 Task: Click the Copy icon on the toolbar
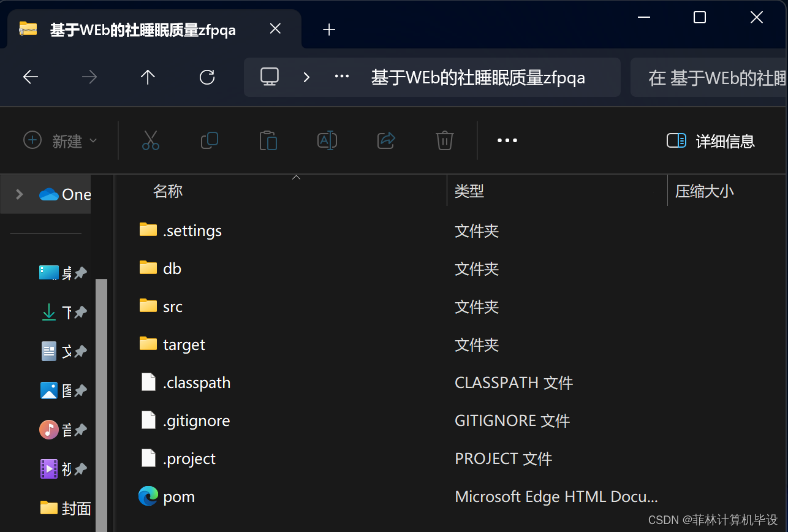point(210,140)
